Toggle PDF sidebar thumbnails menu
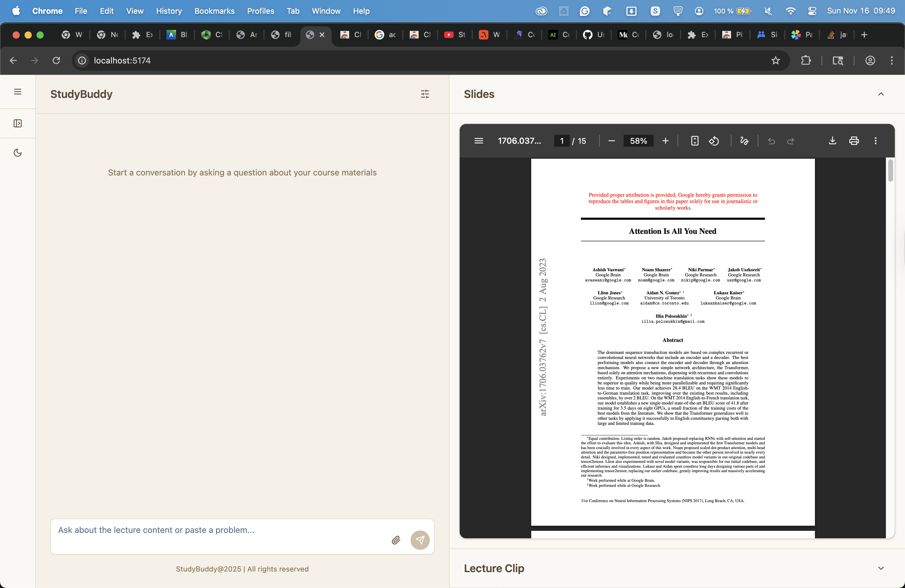This screenshot has height=588, width=905. (x=479, y=141)
